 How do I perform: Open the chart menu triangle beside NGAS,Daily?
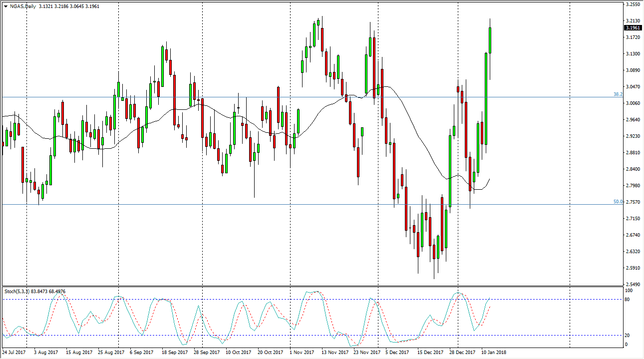pos(5,6)
